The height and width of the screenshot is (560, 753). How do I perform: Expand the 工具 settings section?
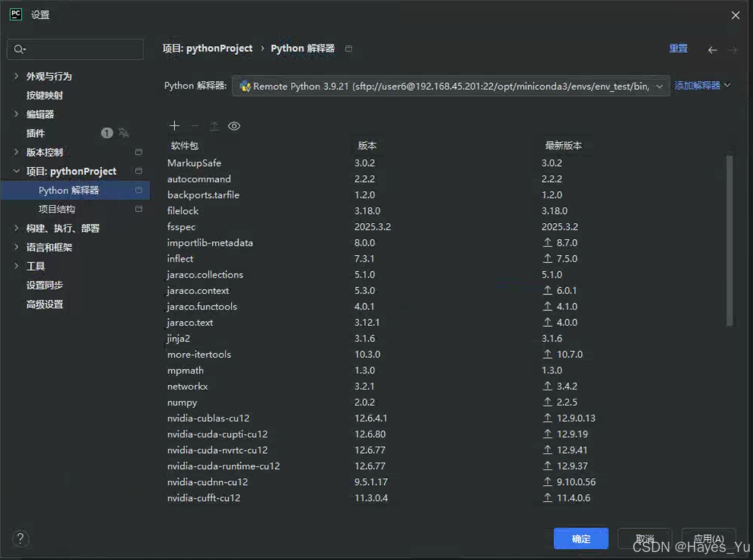(16, 265)
